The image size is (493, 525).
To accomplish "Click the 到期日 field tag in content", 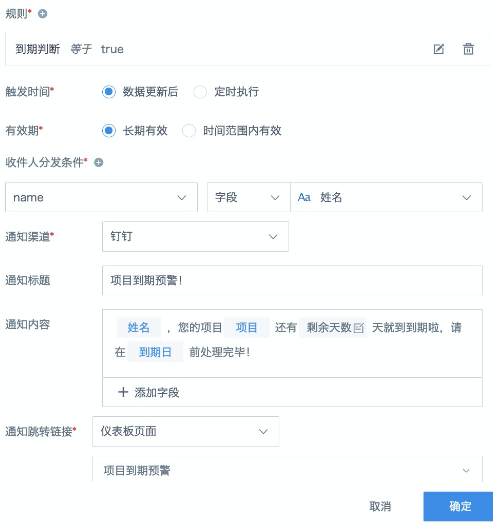I will point(155,352).
